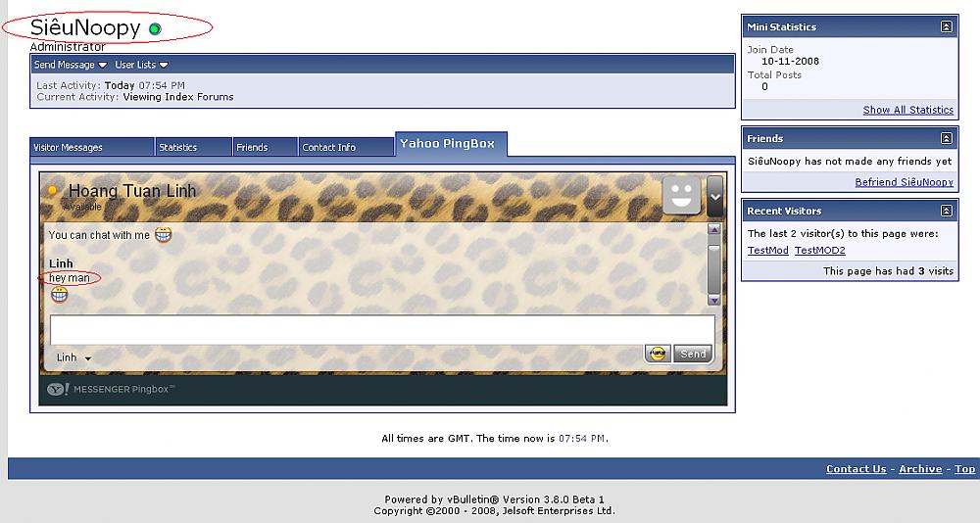Image resolution: width=980 pixels, height=523 pixels.
Task: Switch to the Visitor Messages tab
Action: [91, 147]
